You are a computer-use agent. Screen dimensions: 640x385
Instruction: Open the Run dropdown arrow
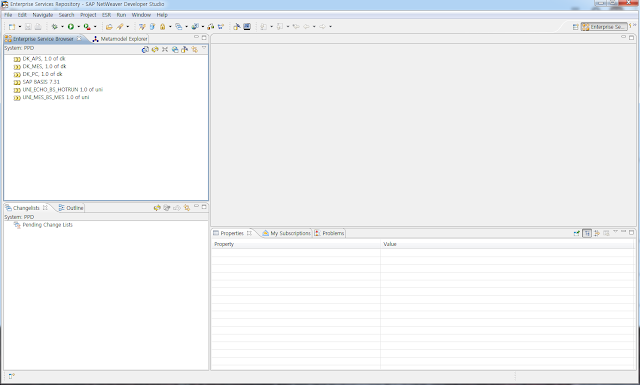[x=78, y=27]
